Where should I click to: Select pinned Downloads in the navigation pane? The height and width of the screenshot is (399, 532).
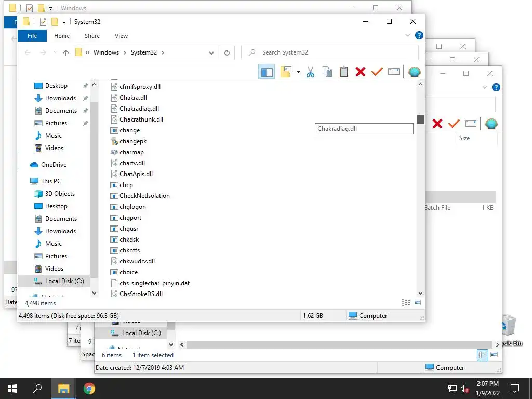click(60, 98)
